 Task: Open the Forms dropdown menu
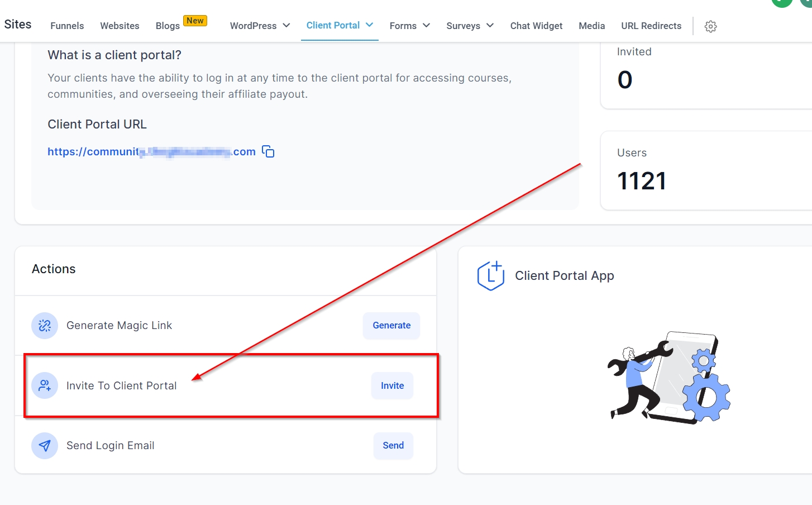pos(409,26)
